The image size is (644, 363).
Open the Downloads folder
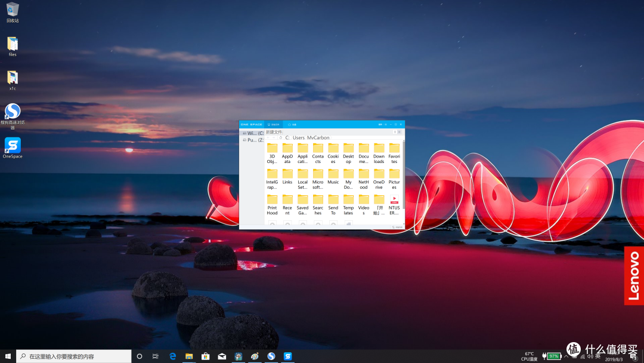click(379, 153)
